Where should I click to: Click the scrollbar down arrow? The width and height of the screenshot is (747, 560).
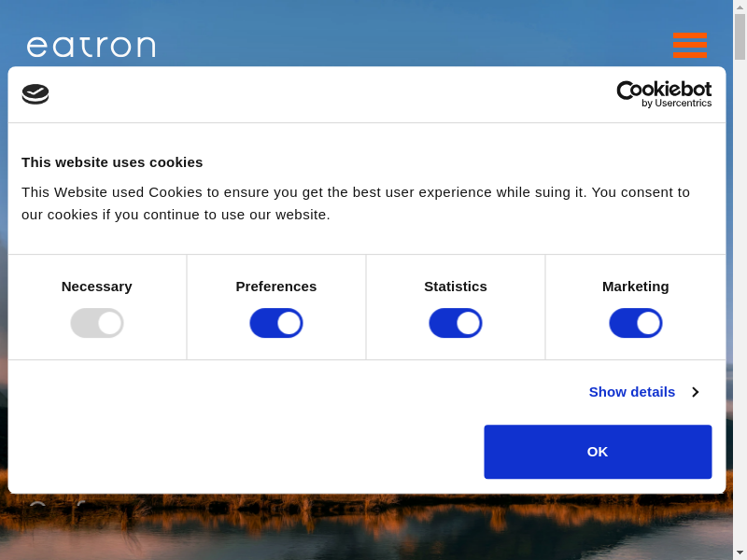coord(740,552)
